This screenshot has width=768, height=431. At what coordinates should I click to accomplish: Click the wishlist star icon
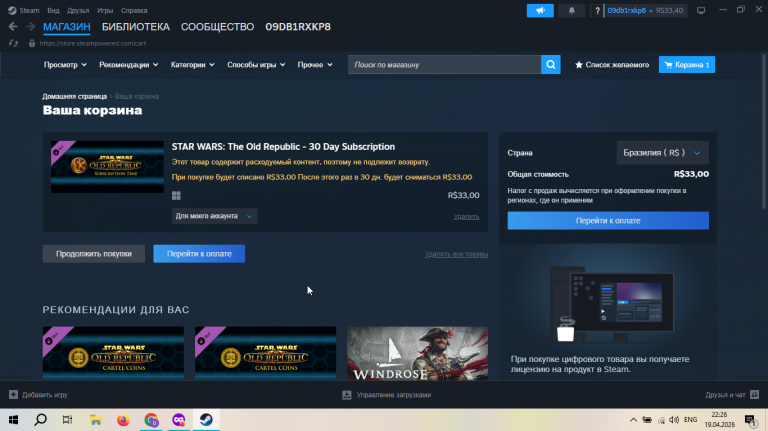[578, 65]
